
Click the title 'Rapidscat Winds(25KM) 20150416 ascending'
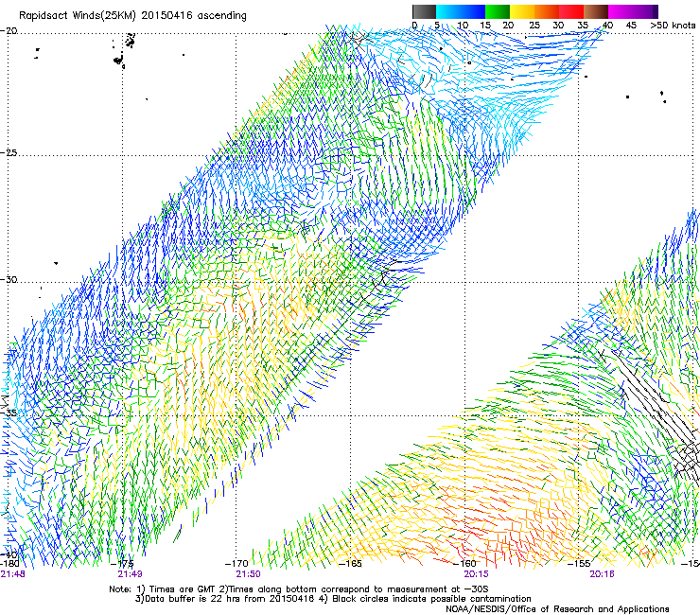(132, 16)
